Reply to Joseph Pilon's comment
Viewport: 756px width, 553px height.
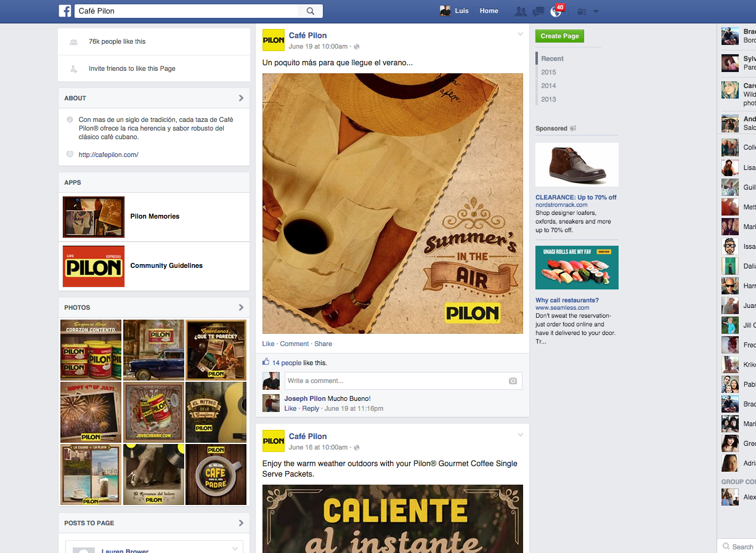(x=311, y=408)
